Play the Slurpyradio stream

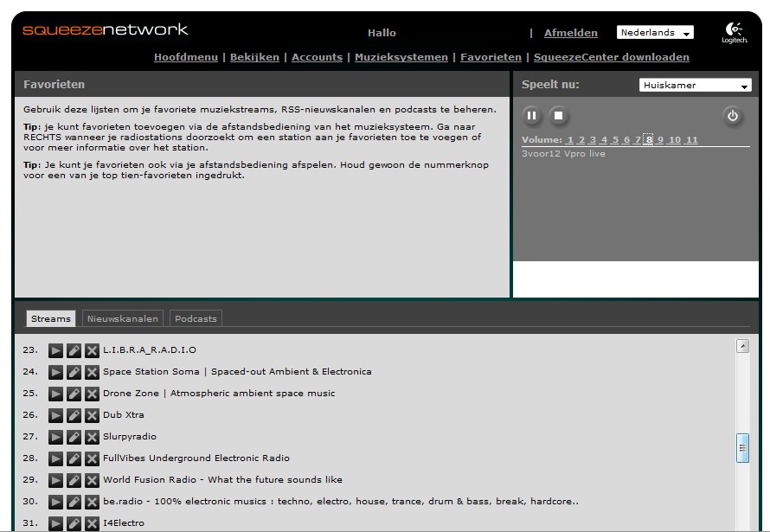pyautogui.click(x=55, y=437)
